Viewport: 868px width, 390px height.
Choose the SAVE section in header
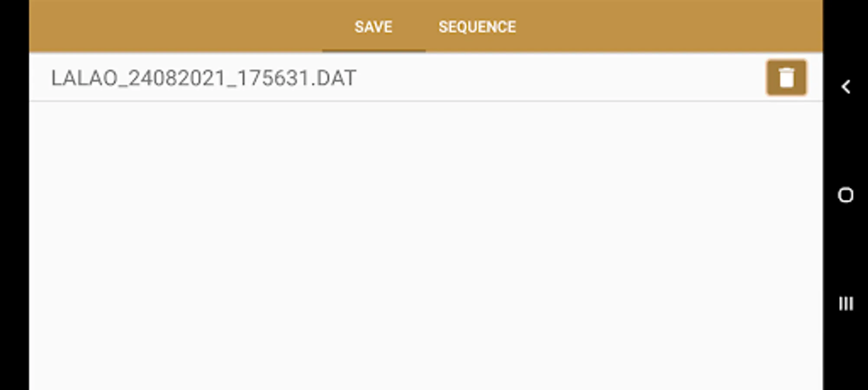373,27
